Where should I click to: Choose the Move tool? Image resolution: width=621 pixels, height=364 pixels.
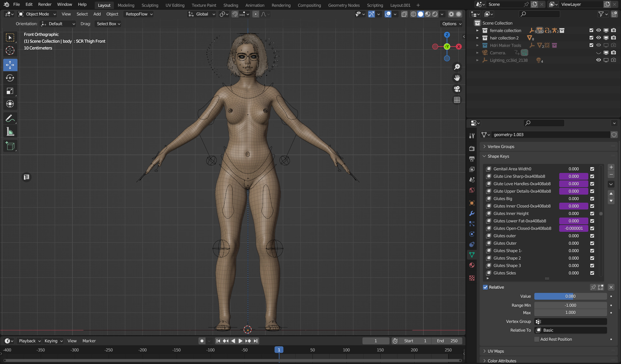coord(10,65)
